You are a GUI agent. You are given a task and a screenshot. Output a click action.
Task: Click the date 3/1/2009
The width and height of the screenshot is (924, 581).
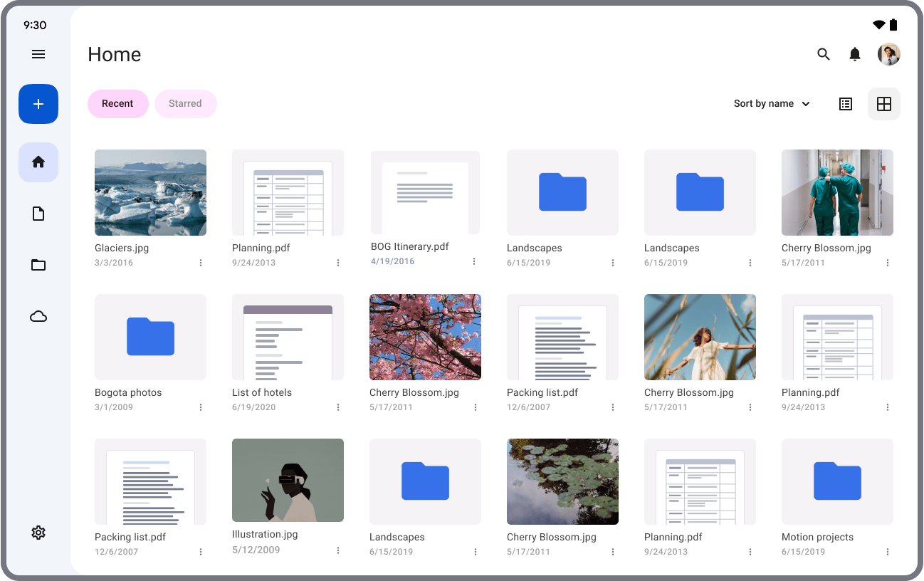pyautogui.click(x=114, y=407)
